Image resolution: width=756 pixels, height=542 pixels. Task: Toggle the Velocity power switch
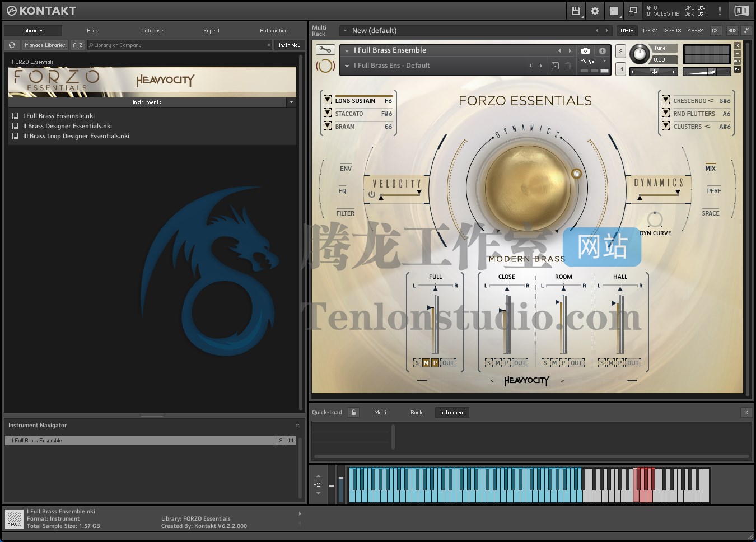(x=371, y=195)
